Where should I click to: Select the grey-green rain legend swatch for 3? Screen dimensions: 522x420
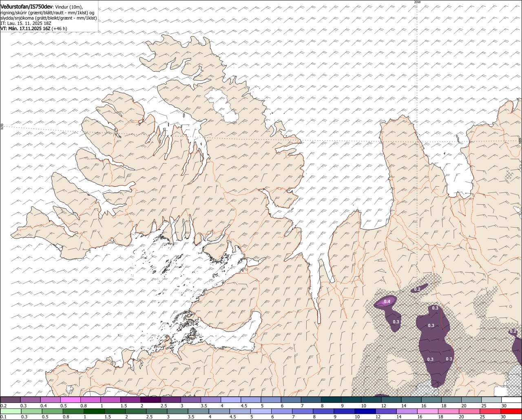[x=177, y=411]
